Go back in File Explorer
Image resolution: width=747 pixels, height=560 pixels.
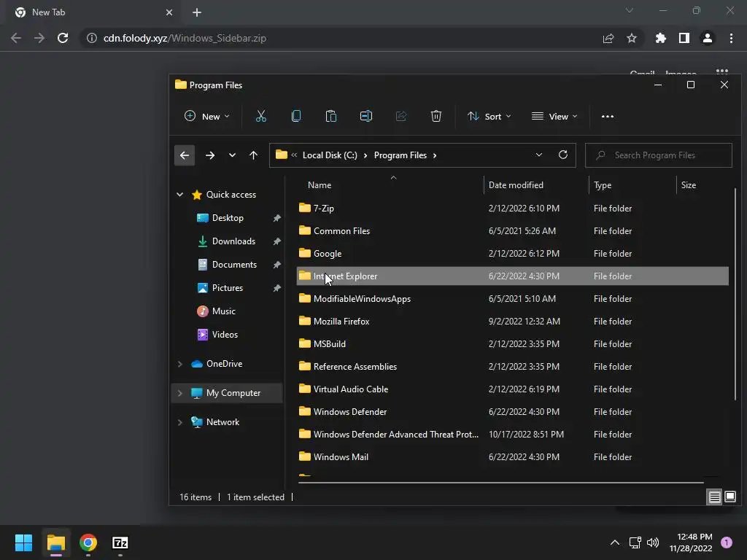click(185, 155)
